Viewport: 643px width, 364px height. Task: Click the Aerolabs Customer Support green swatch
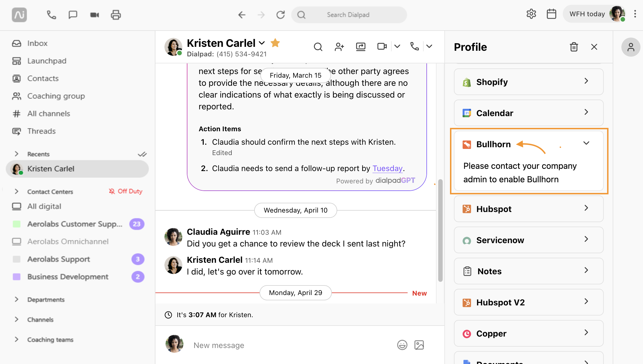(x=17, y=224)
